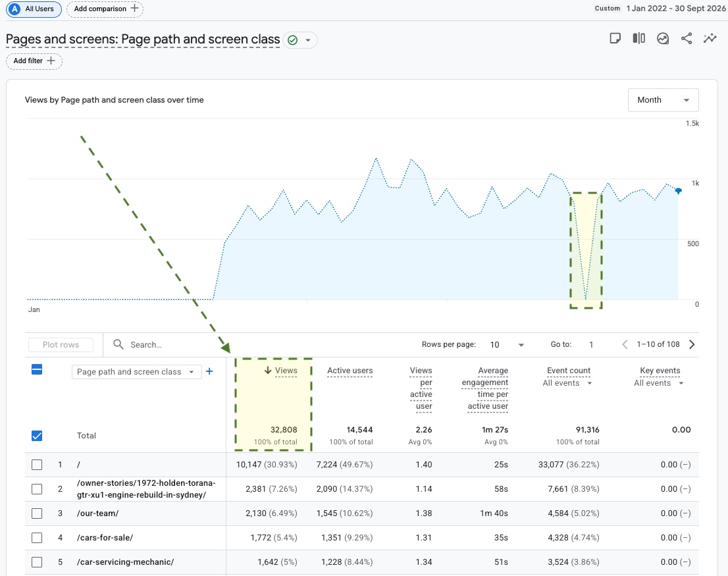Click the Plot rows button
The width and height of the screenshot is (728, 576).
(61, 345)
